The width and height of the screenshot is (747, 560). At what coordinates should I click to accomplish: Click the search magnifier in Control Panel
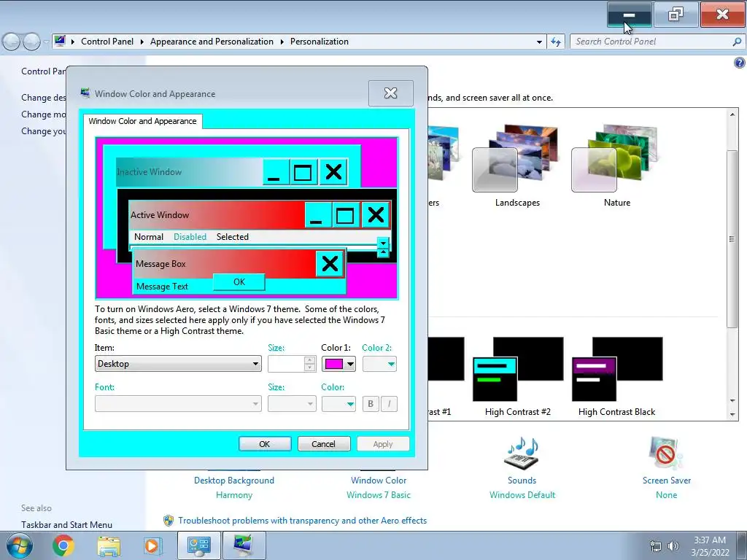coord(737,42)
